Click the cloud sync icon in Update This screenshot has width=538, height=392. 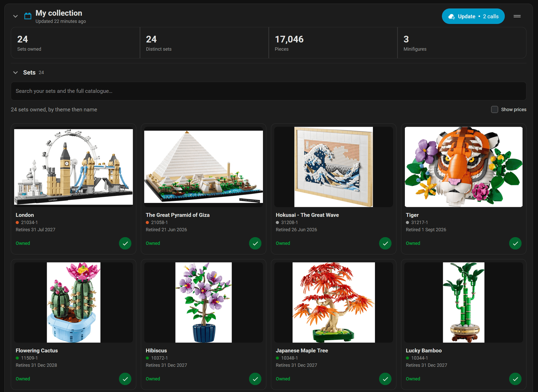coord(452,16)
